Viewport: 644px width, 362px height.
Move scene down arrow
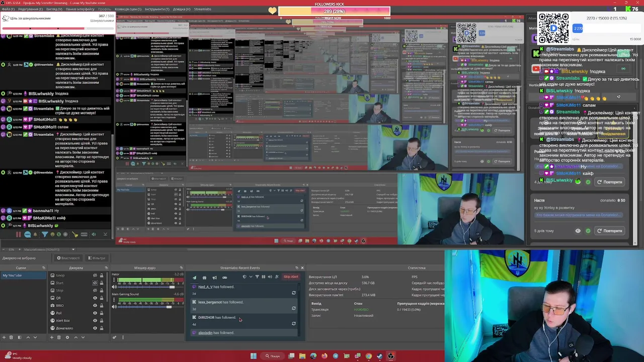(35, 337)
